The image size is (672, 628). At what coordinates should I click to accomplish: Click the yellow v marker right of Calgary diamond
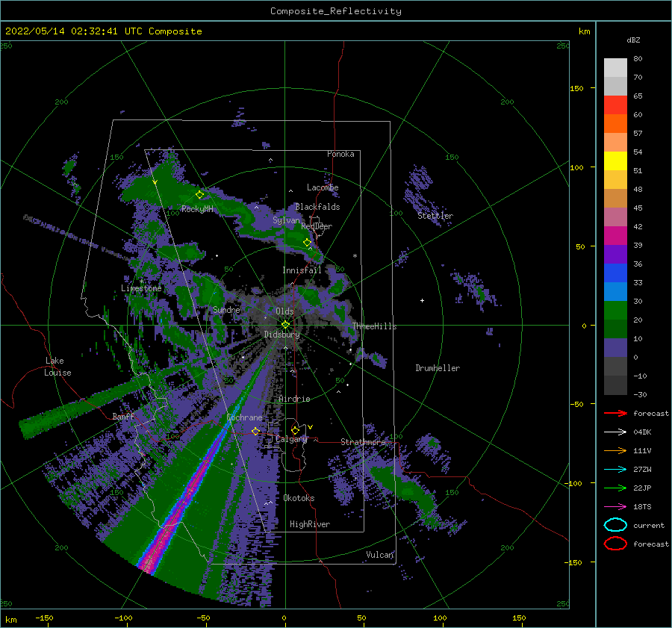pos(310,427)
